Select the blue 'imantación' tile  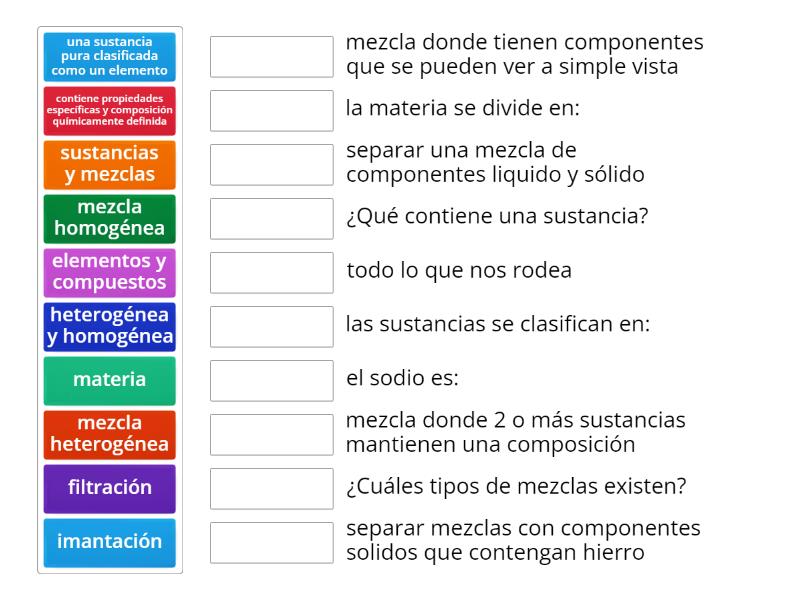(x=110, y=543)
